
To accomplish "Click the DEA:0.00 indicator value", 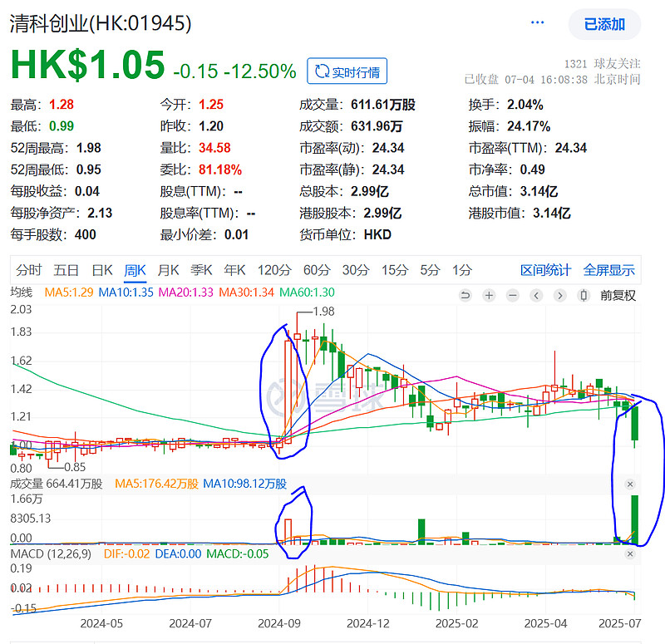I will (178, 553).
